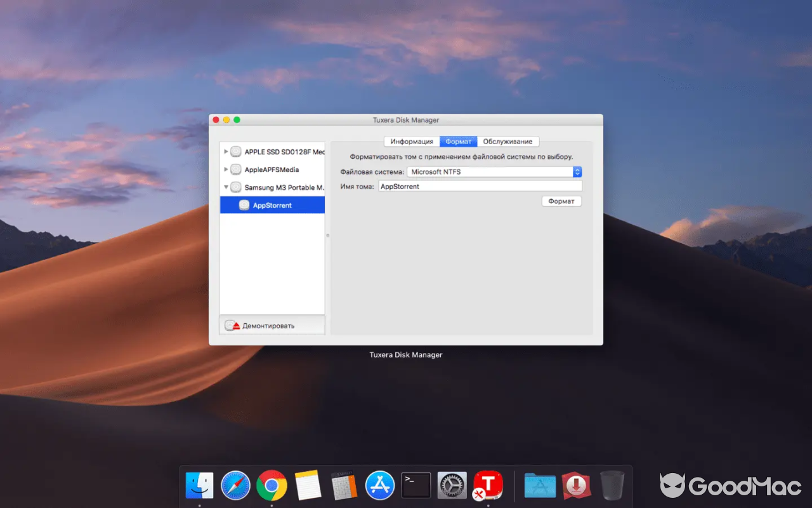Switch to the Информация tab
The height and width of the screenshot is (508, 812).
412,141
